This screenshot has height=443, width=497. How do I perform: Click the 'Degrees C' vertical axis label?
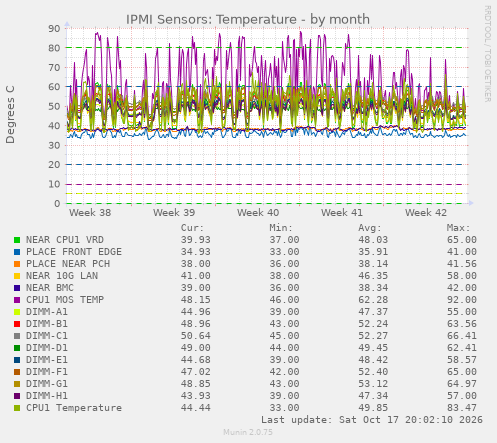(10, 115)
